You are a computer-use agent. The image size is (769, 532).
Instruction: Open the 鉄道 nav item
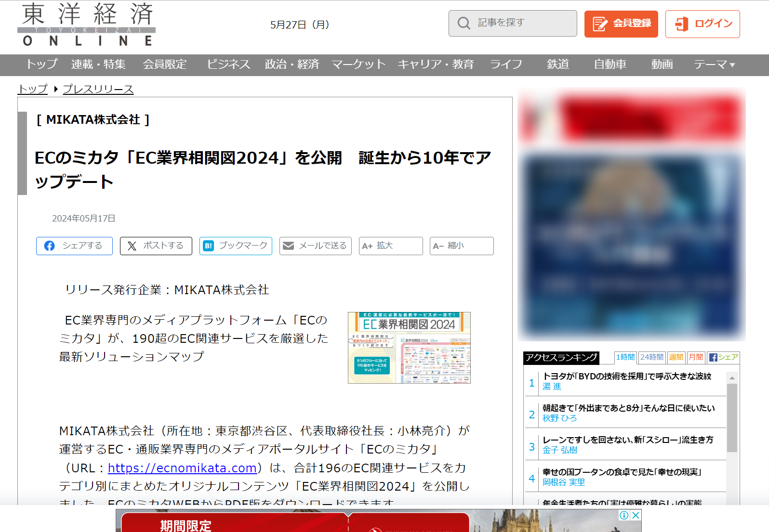(558, 65)
